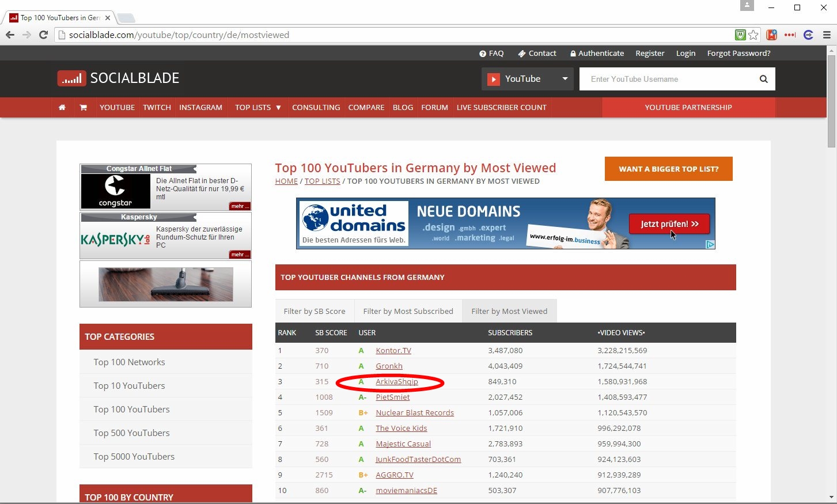This screenshot has width=837, height=504.
Task: Bookmark page with the star icon
Action: click(x=753, y=35)
